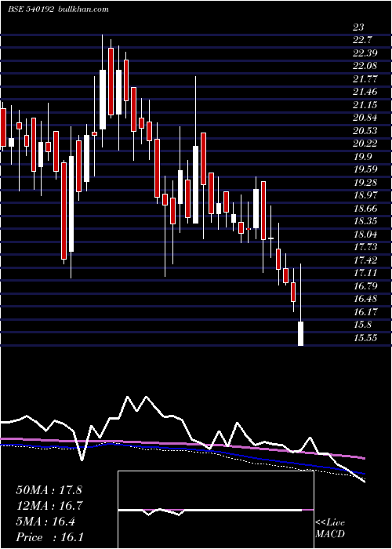Screen dimensions: 392x549
Task: Click the '16.79' price axis label
Action: pyautogui.click(x=365, y=286)
